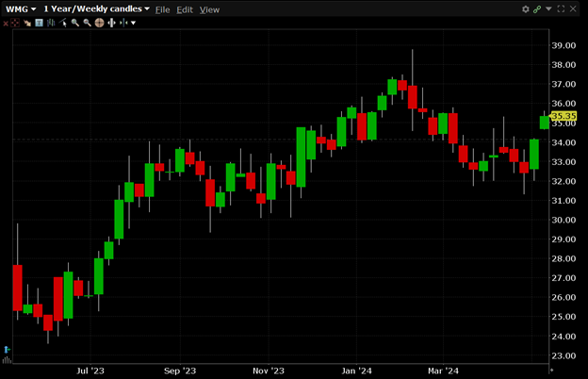This screenshot has height=379, width=588.
Task: Click the first red candle at chart's left edge
Action: [18, 288]
